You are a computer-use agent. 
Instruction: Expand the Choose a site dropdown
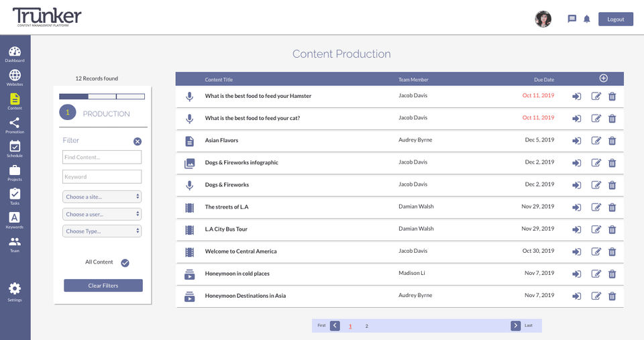102,196
